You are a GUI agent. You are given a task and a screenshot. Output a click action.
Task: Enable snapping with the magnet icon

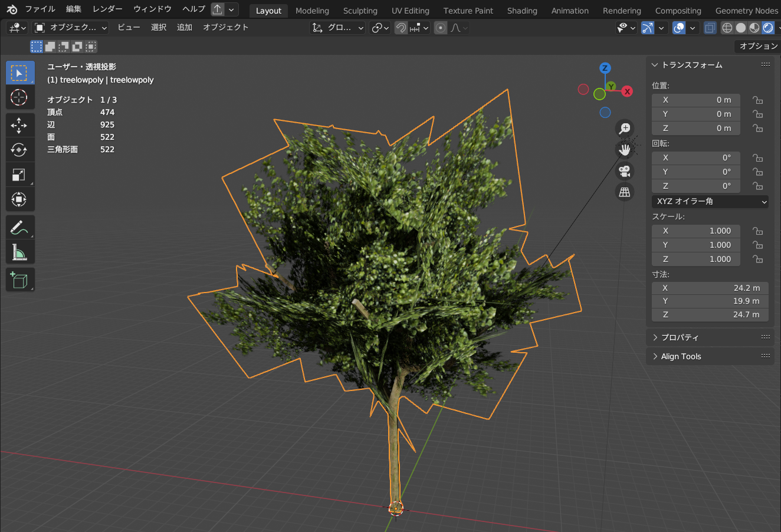tap(401, 27)
